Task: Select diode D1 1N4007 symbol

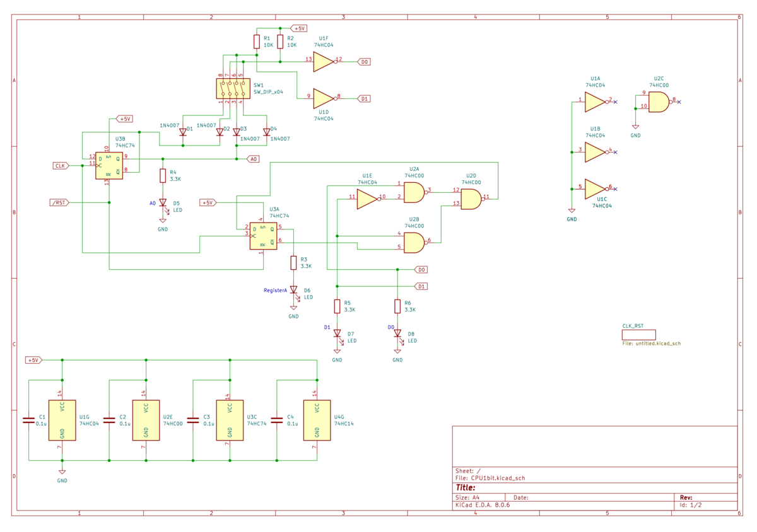Action: 183,132
